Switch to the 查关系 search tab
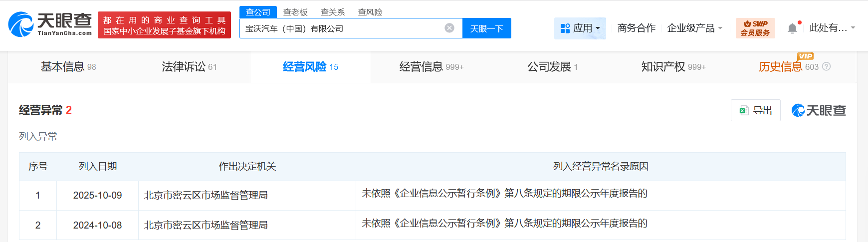 pos(333,12)
